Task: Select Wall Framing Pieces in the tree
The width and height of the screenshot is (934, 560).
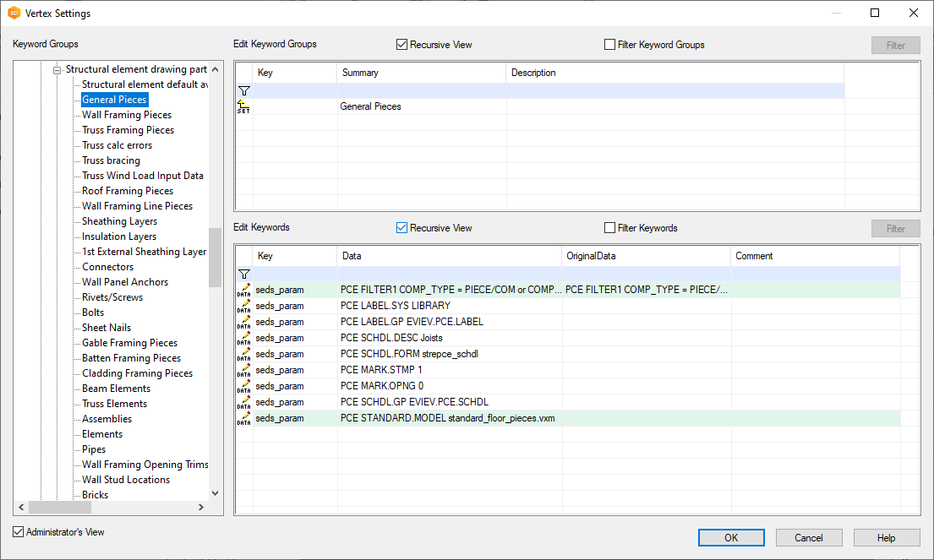Action: tap(126, 115)
